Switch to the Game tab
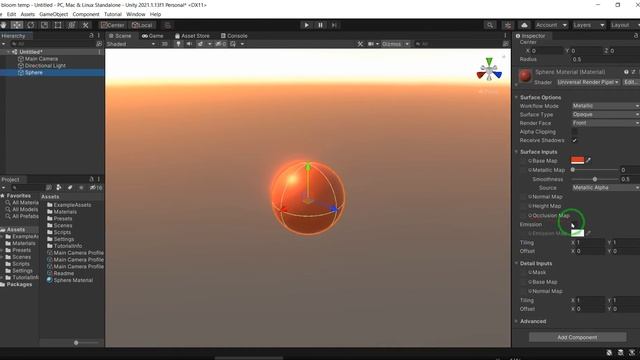 [152, 36]
